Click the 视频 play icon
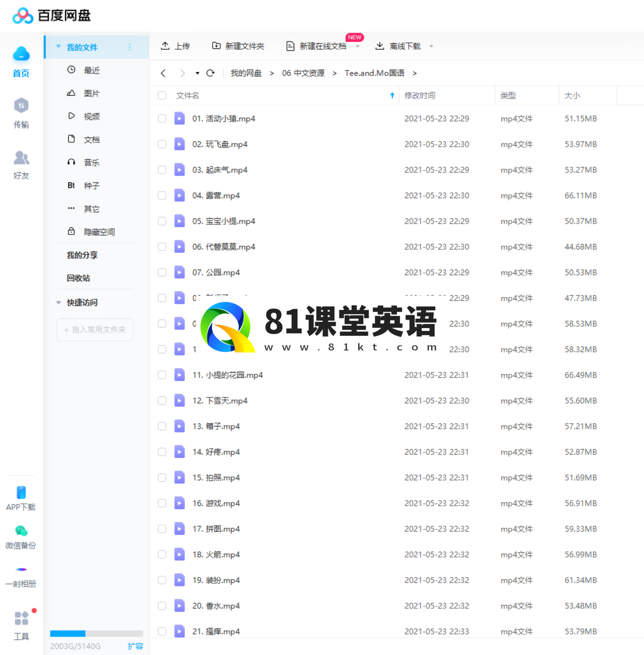The image size is (644, 655). [x=71, y=116]
